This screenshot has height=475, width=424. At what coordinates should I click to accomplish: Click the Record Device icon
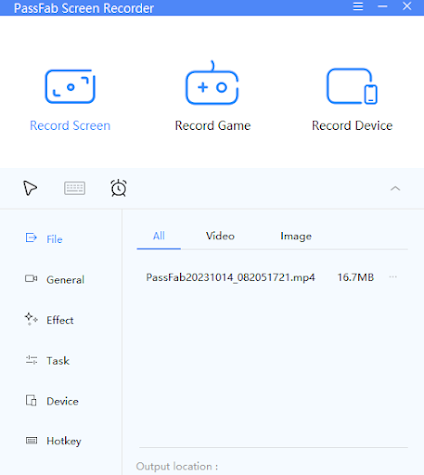coord(352,86)
